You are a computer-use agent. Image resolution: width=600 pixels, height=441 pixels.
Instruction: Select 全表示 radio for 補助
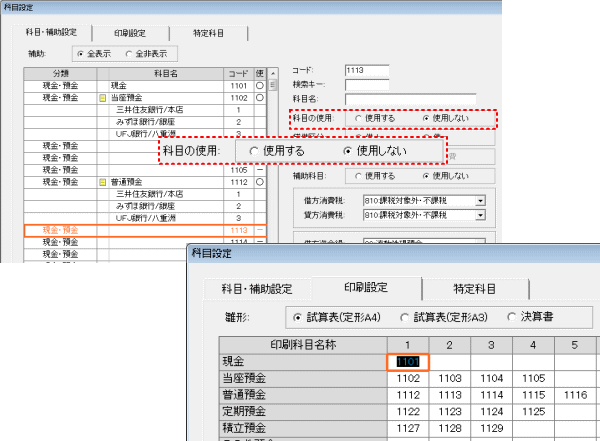point(80,54)
